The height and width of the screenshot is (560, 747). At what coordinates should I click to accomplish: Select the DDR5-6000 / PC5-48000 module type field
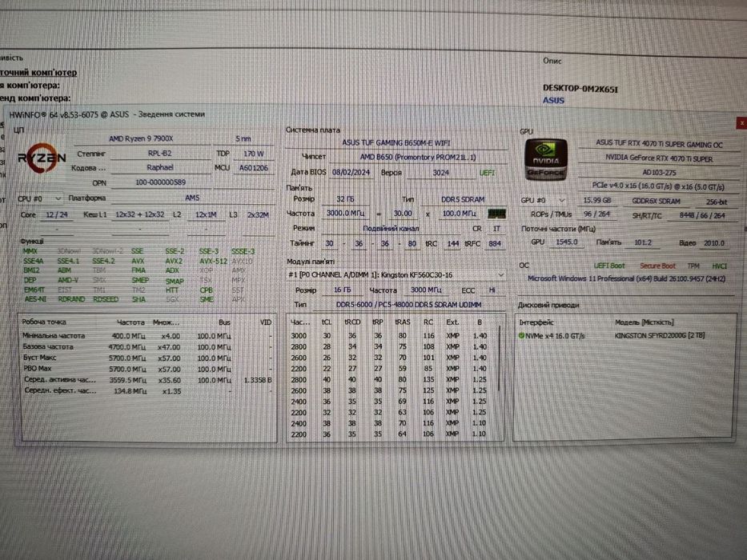[x=408, y=305]
